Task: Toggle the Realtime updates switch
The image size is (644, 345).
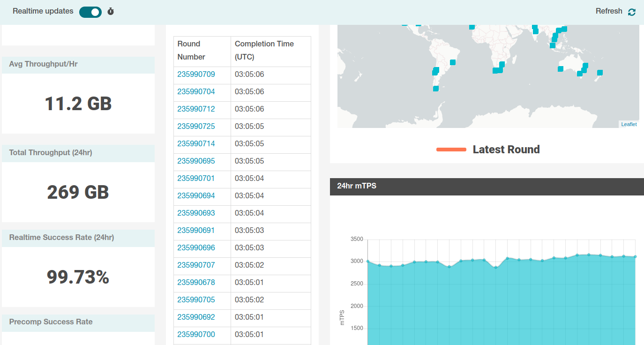Action: point(90,12)
